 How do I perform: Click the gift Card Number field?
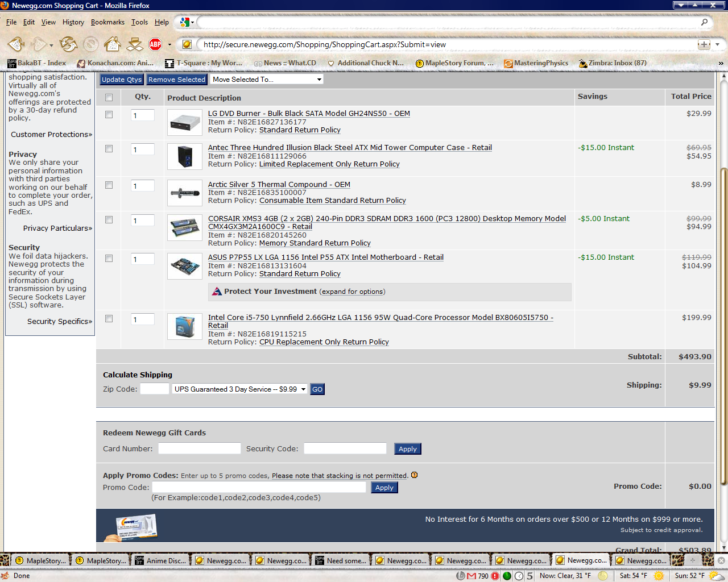tap(200, 448)
